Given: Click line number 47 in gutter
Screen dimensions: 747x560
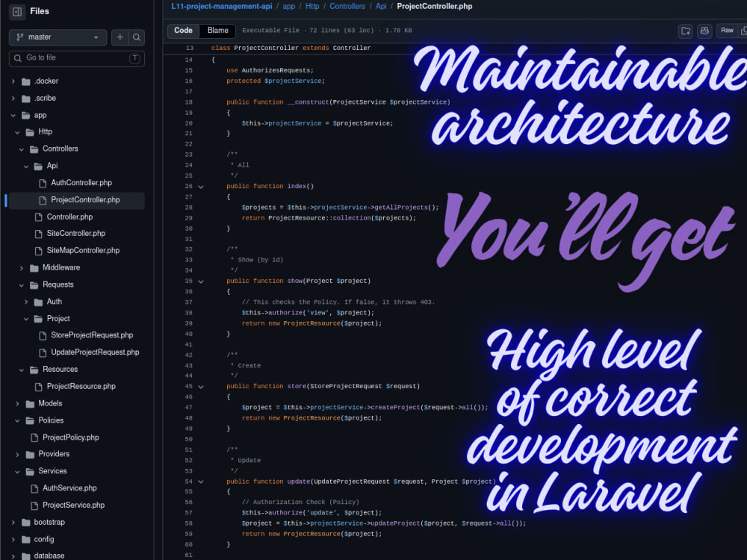Looking at the screenshot, I should [189, 408].
